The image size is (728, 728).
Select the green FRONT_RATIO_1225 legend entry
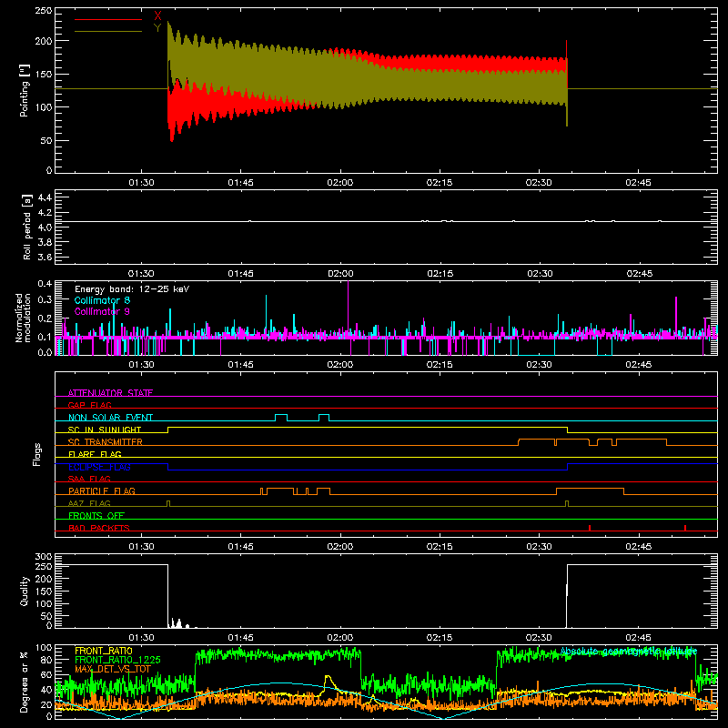coord(118,660)
